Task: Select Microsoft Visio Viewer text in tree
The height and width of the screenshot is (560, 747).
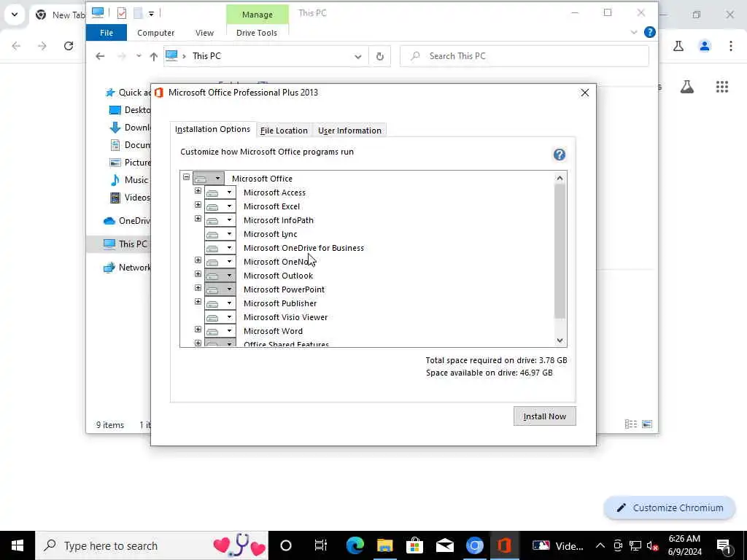Action: [x=285, y=317]
